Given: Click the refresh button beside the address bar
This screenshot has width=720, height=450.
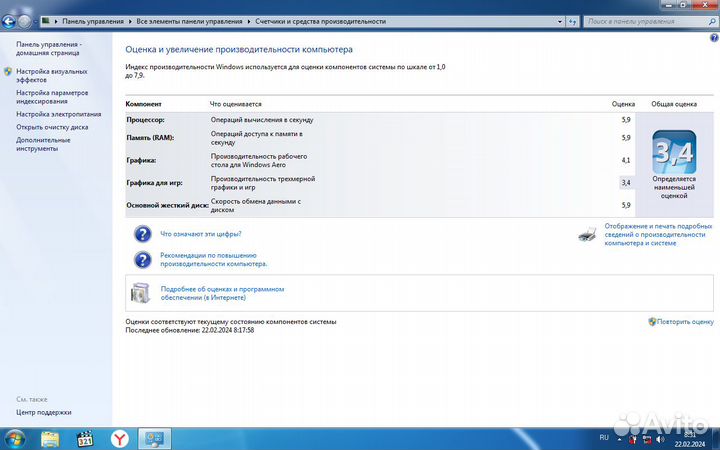Looking at the screenshot, I should click(573, 22).
